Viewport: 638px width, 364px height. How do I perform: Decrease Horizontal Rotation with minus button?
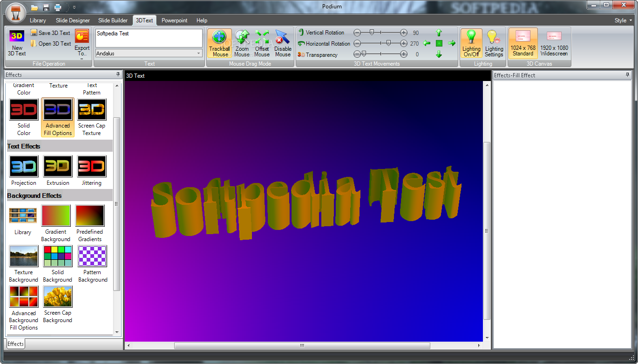pos(357,43)
